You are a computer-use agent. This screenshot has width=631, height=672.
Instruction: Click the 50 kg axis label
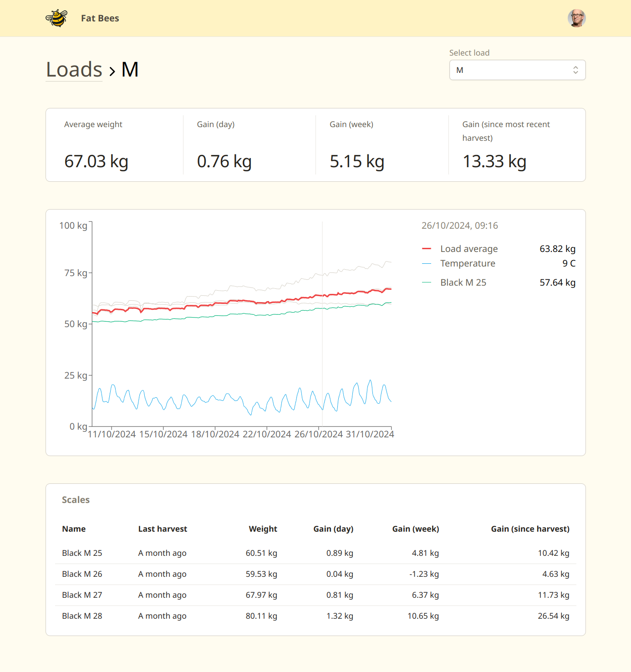76,324
